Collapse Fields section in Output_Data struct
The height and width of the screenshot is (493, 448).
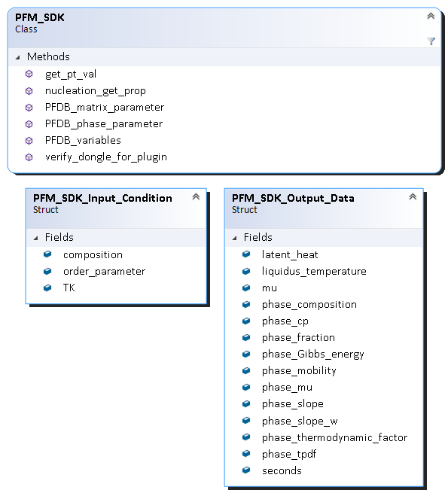(235, 238)
